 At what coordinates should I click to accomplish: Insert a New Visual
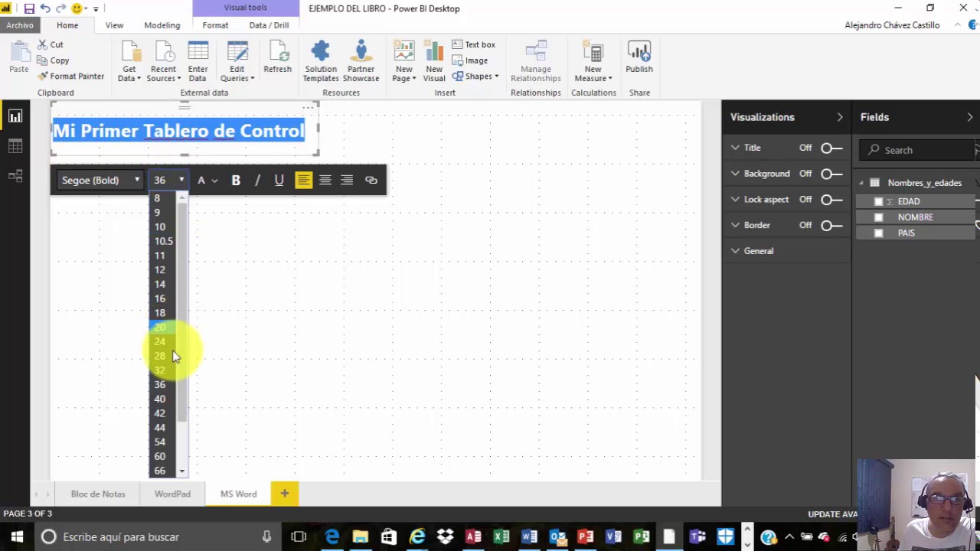[434, 61]
